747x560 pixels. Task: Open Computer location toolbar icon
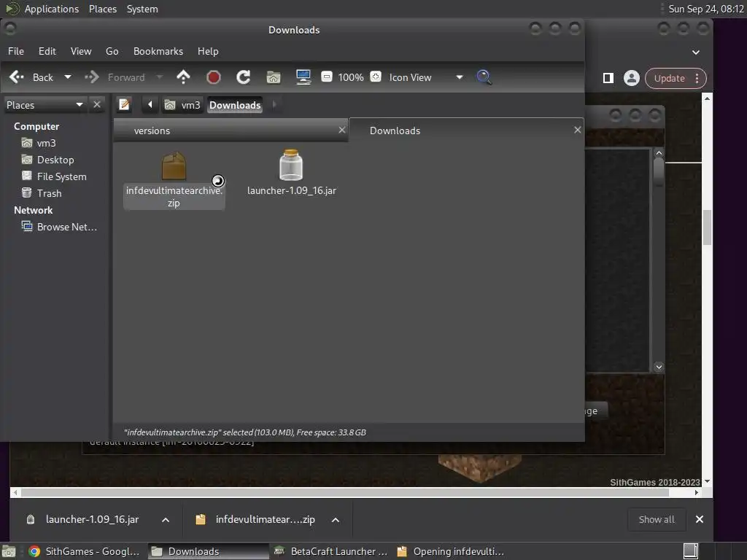click(303, 77)
